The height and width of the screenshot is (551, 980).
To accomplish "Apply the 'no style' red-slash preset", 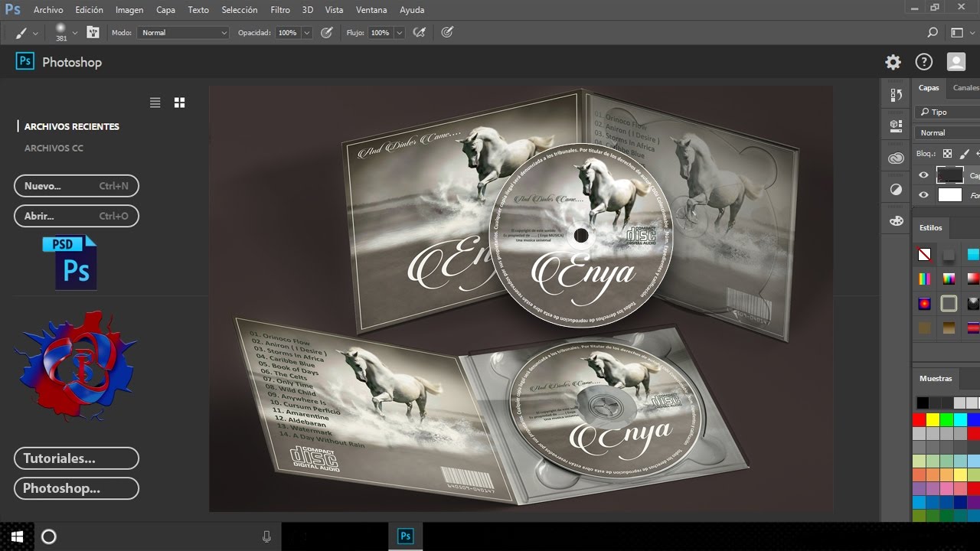I will (925, 255).
